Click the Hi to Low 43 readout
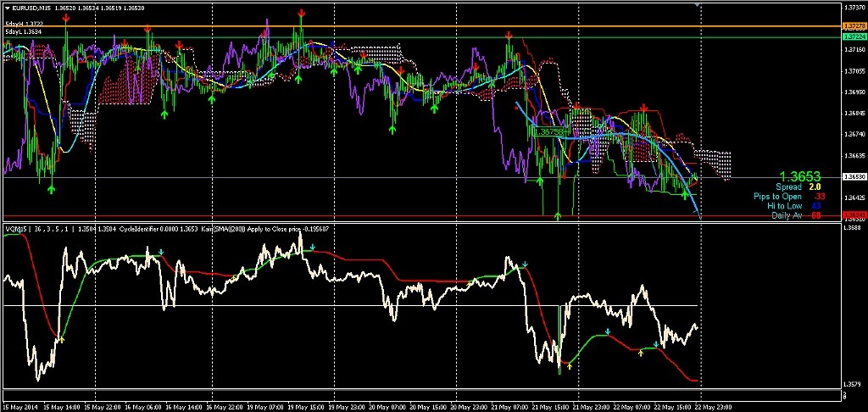 793,206
